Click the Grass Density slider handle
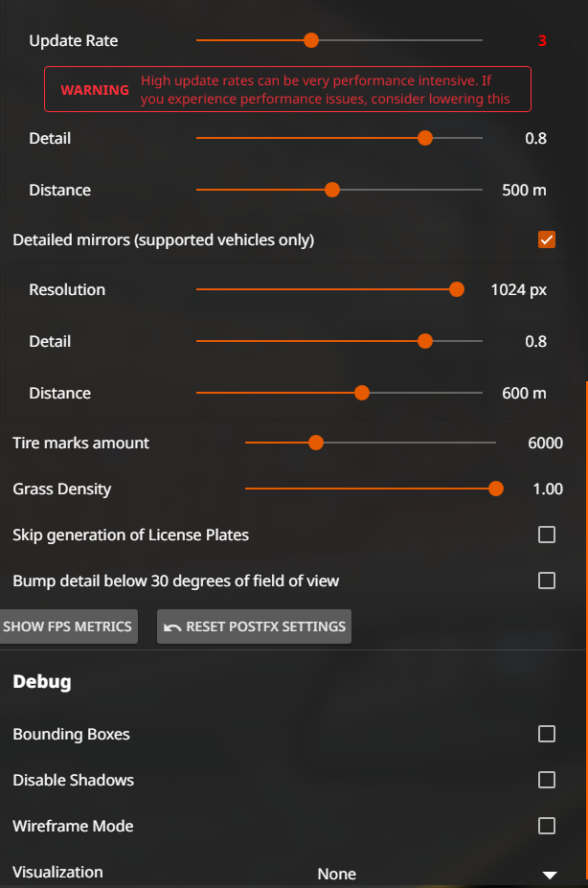Viewport: 588px width, 888px height. (x=496, y=489)
